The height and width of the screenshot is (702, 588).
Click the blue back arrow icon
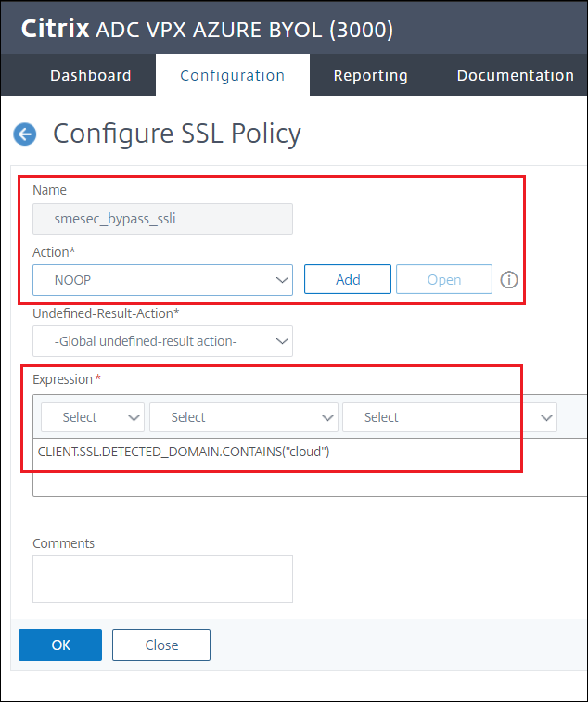[24, 134]
